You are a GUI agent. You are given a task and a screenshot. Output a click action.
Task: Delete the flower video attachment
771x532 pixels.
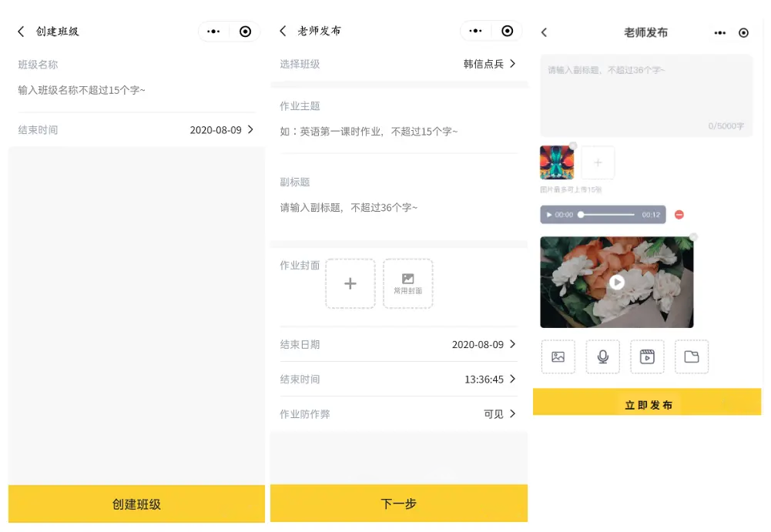pyautogui.click(x=693, y=237)
